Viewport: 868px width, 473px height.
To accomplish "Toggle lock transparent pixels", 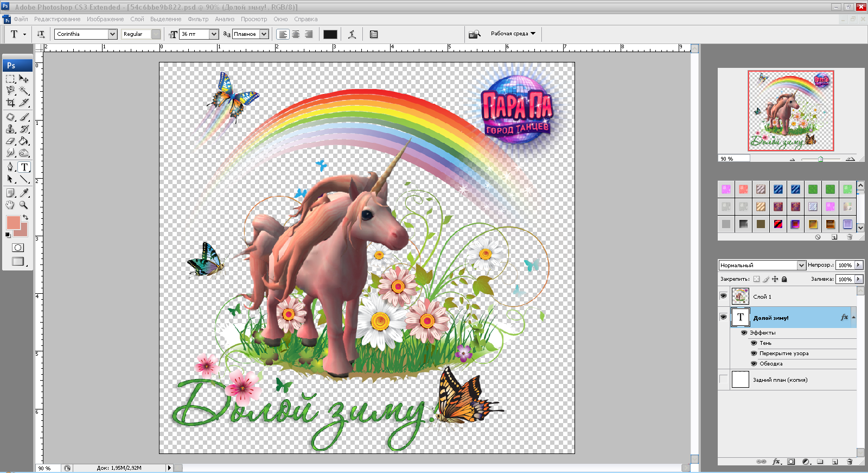I will (x=757, y=279).
